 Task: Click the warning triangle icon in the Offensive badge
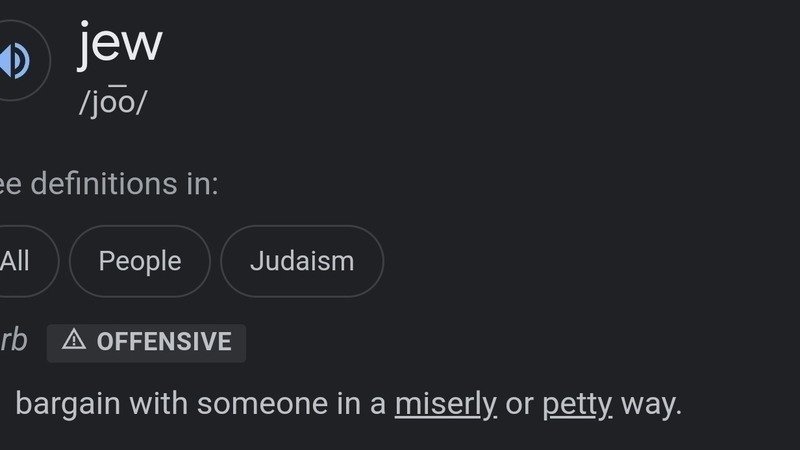[x=74, y=341]
